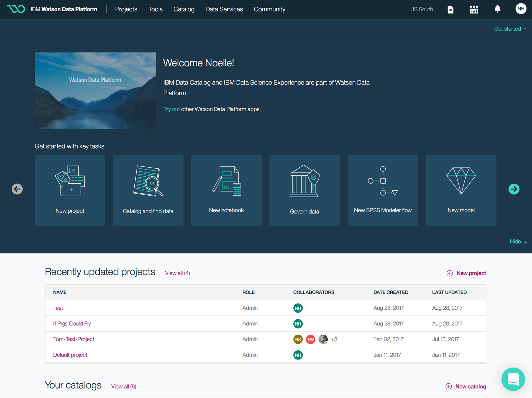Click the New SPSS Modeler flow icon

click(383, 181)
